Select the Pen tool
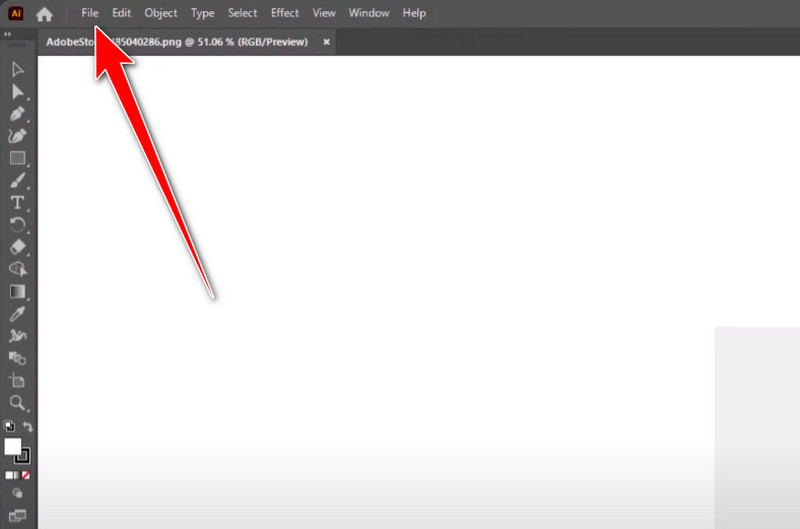The width and height of the screenshot is (800, 529). pyautogui.click(x=17, y=114)
